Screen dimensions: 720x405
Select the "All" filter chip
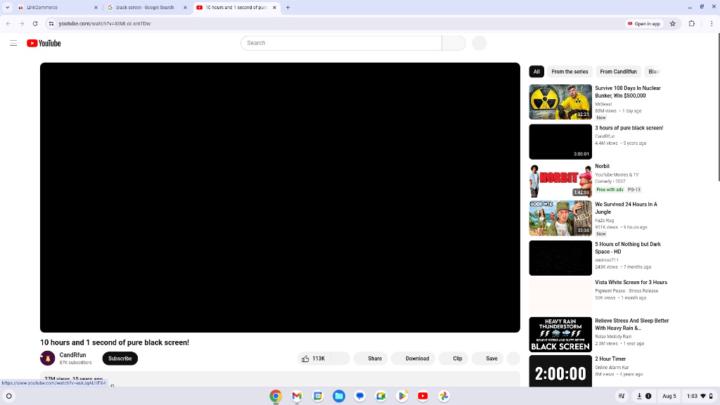pyautogui.click(x=536, y=72)
